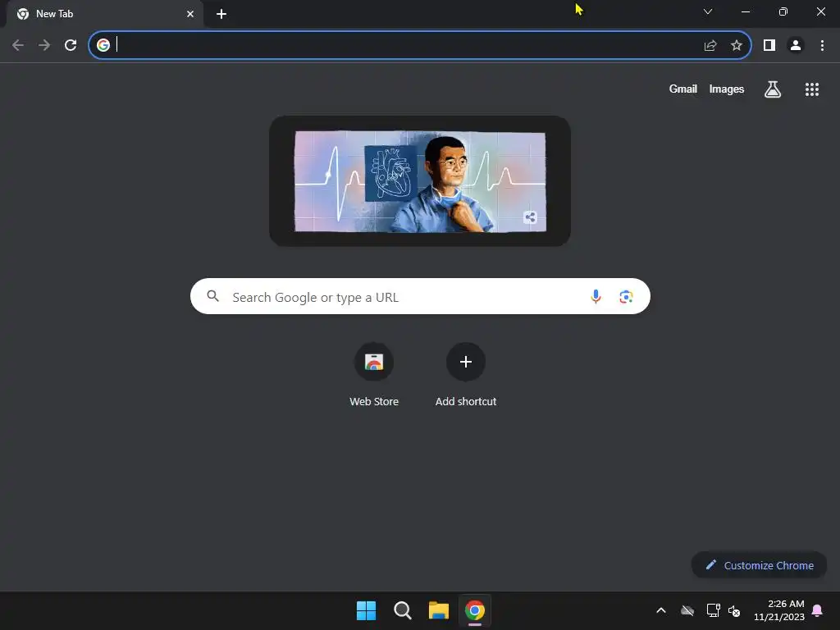Share the doodle via its share icon

click(x=530, y=217)
